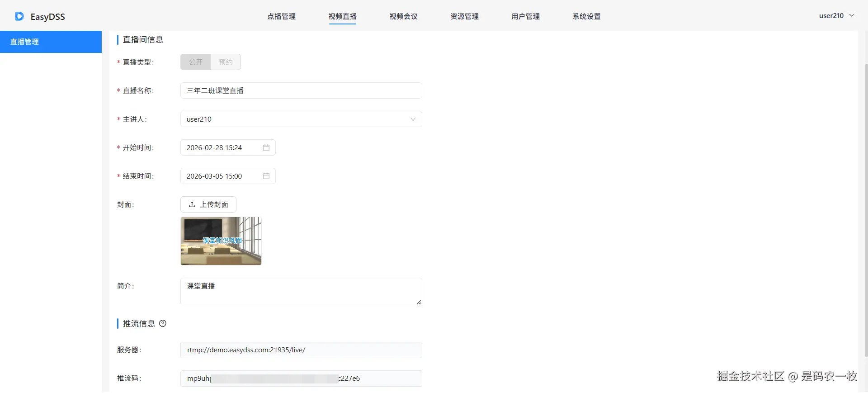The height and width of the screenshot is (393, 868).
Task: Click the user210 account name
Action: point(831,15)
